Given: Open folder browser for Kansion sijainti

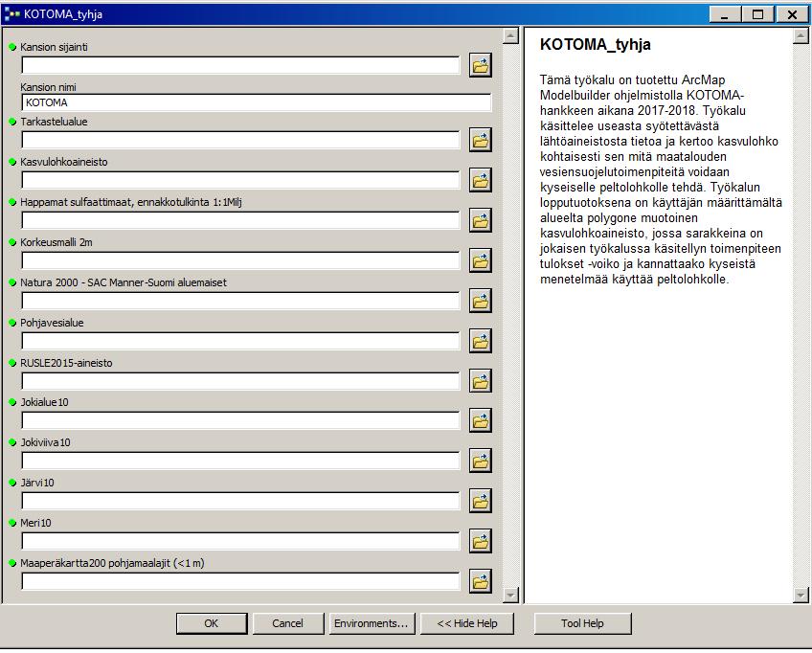Looking at the screenshot, I should (x=480, y=66).
